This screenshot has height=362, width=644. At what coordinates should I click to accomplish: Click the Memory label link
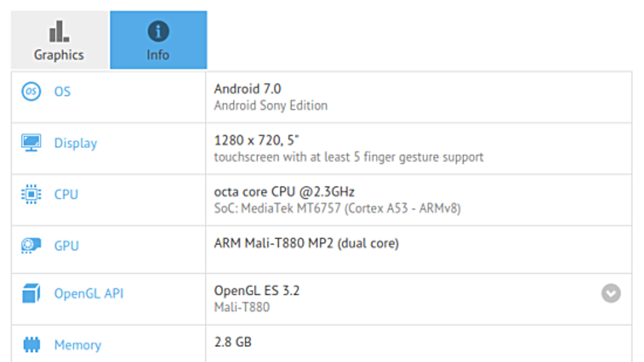click(78, 345)
